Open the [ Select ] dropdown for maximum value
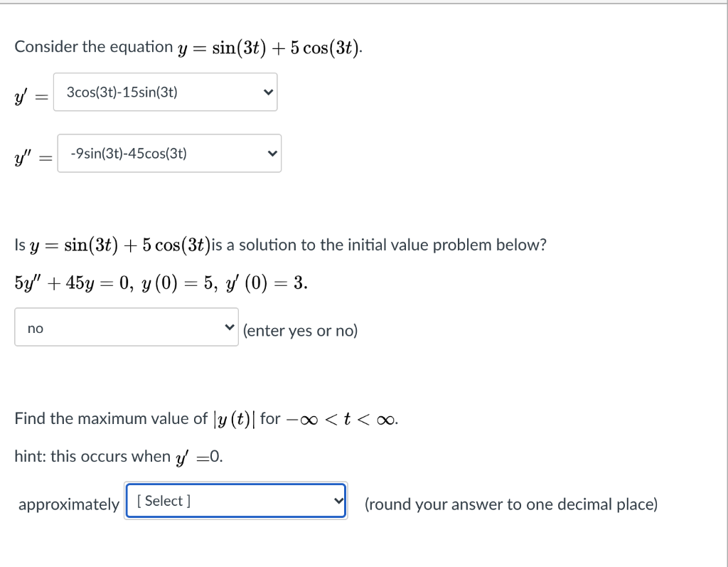The width and height of the screenshot is (728, 567). pyautogui.click(x=235, y=500)
